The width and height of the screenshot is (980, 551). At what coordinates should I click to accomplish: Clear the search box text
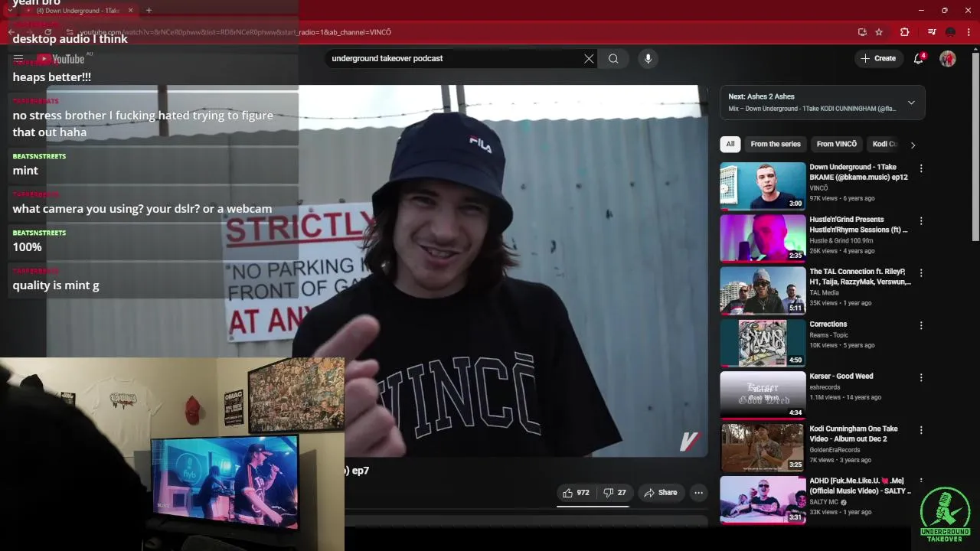pyautogui.click(x=589, y=59)
